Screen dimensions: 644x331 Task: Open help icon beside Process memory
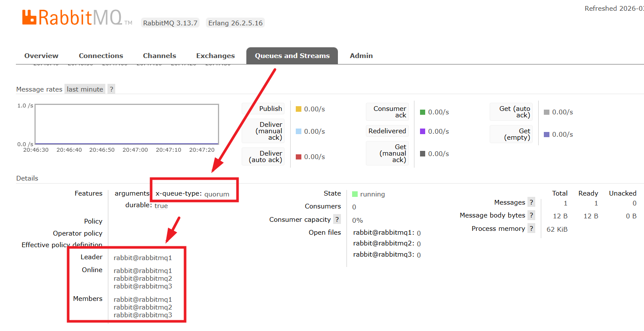pyautogui.click(x=531, y=229)
